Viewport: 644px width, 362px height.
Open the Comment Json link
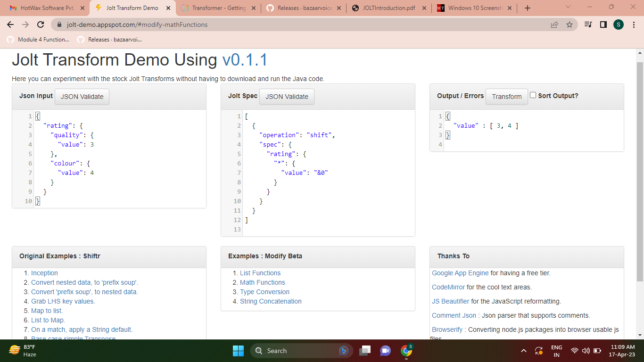[454, 315]
